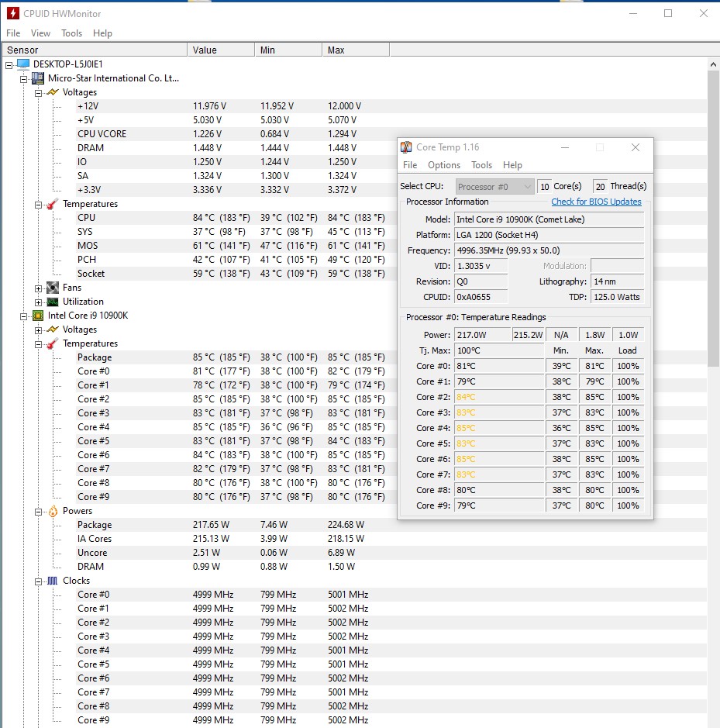Expand the CPU Voltages section

[x=39, y=330]
